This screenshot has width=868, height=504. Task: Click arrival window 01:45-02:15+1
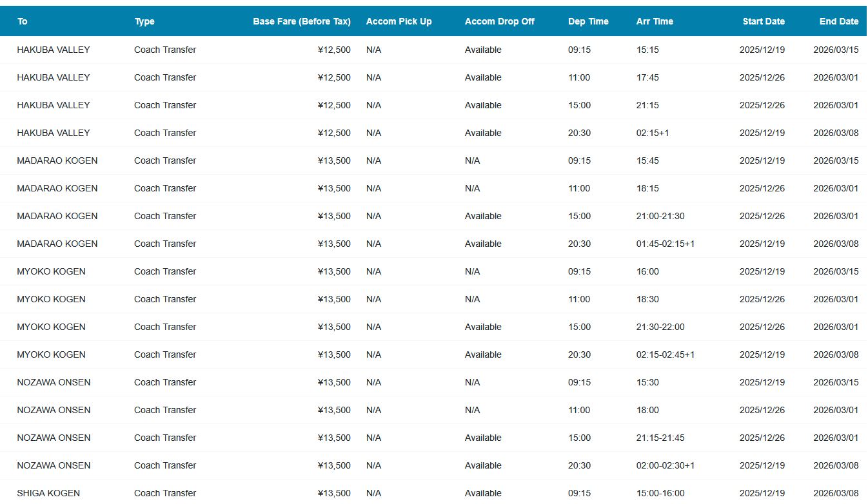click(666, 244)
